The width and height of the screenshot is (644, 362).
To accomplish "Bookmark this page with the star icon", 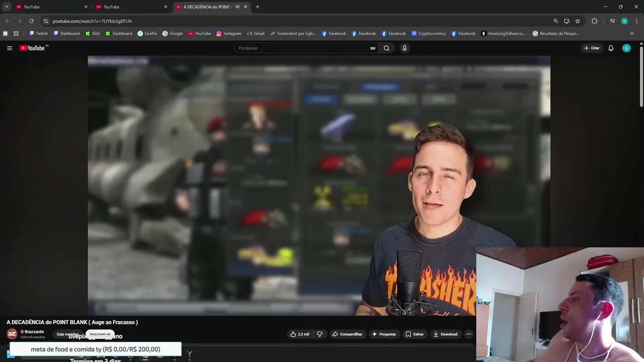I will point(578,21).
